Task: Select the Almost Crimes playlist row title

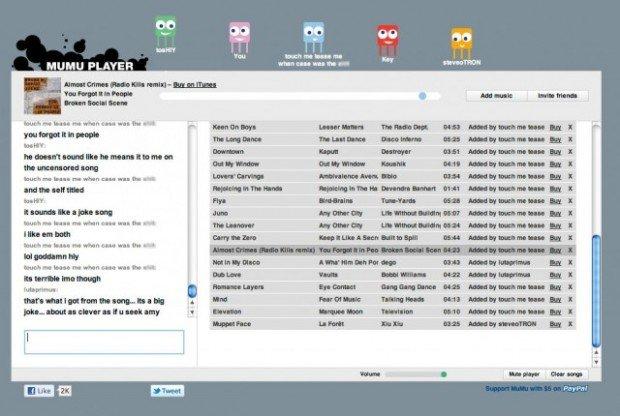Action: pos(264,250)
